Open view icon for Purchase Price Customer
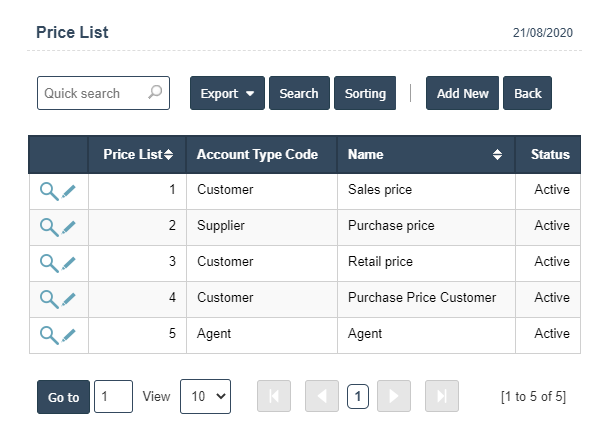Viewport: 601px width, 440px height. click(x=48, y=298)
